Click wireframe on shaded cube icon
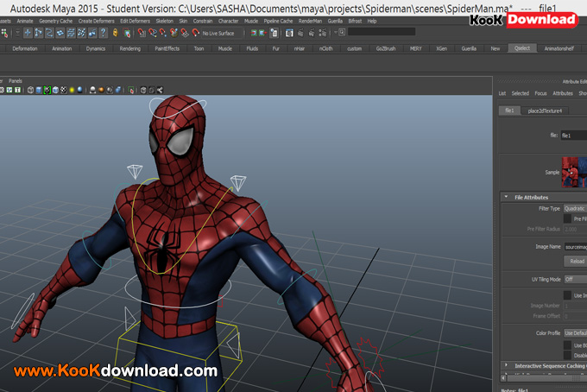The width and height of the screenshot is (587, 392). [x=55, y=90]
